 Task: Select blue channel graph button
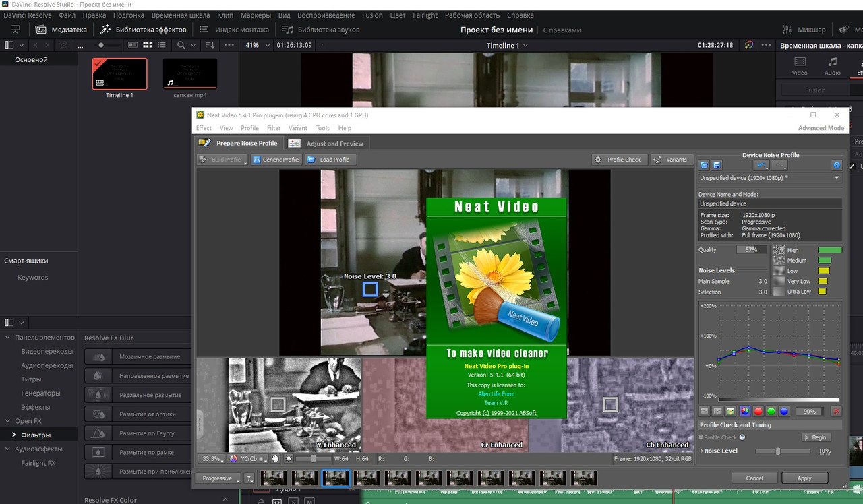coord(784,411)
